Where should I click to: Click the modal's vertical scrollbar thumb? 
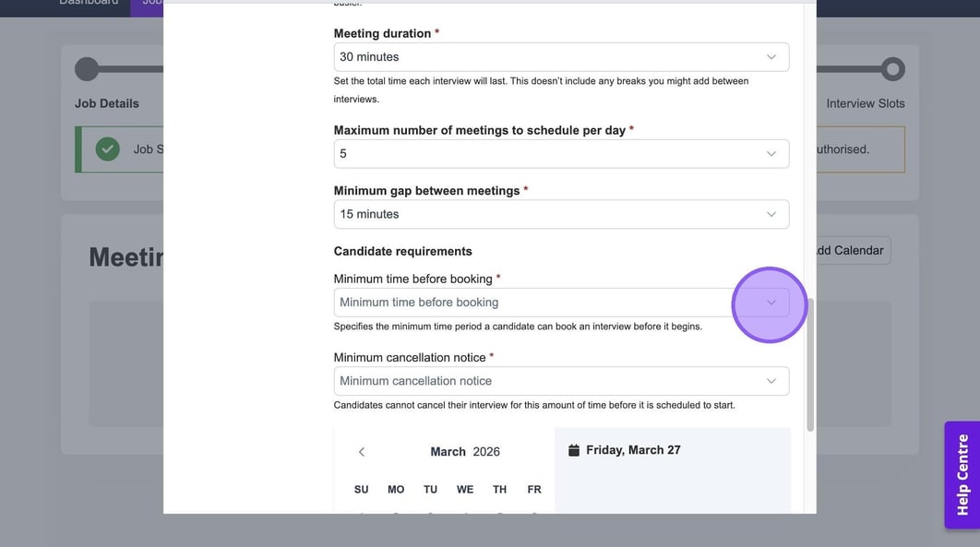(x=810, y=364)
